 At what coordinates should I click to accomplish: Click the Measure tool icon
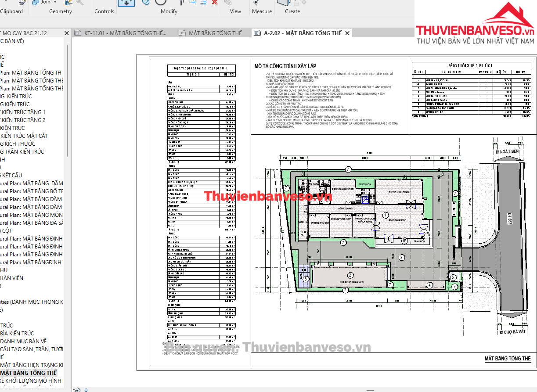(256, 2)
